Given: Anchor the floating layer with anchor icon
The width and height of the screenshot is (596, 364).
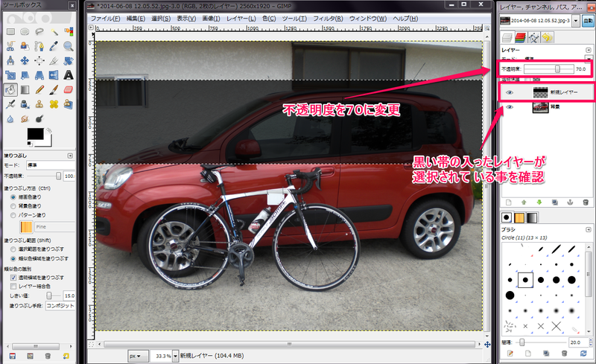Looking at the screenshot, I should tap(570, 202).
